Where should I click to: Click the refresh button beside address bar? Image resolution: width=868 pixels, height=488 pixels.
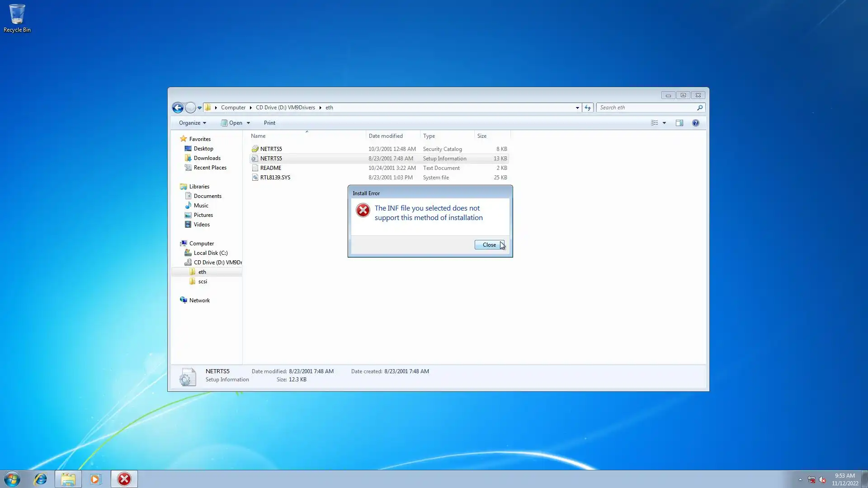click(x=588, y=108)
